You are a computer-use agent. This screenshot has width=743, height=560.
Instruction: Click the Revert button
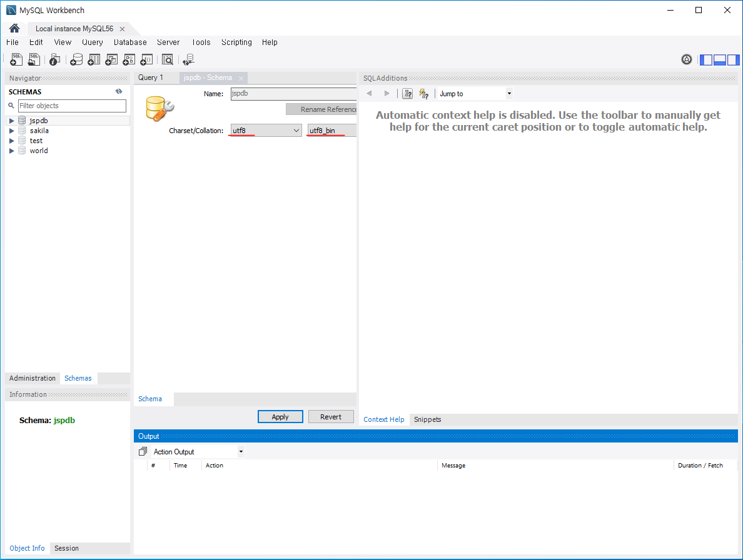[x=331, y=417]
